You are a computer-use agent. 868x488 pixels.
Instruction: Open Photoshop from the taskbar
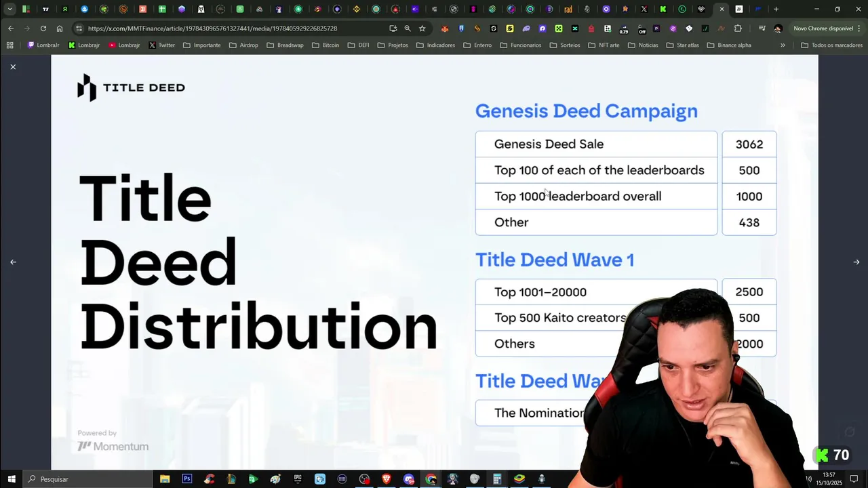pyautogui.click(x=186, y=479)
